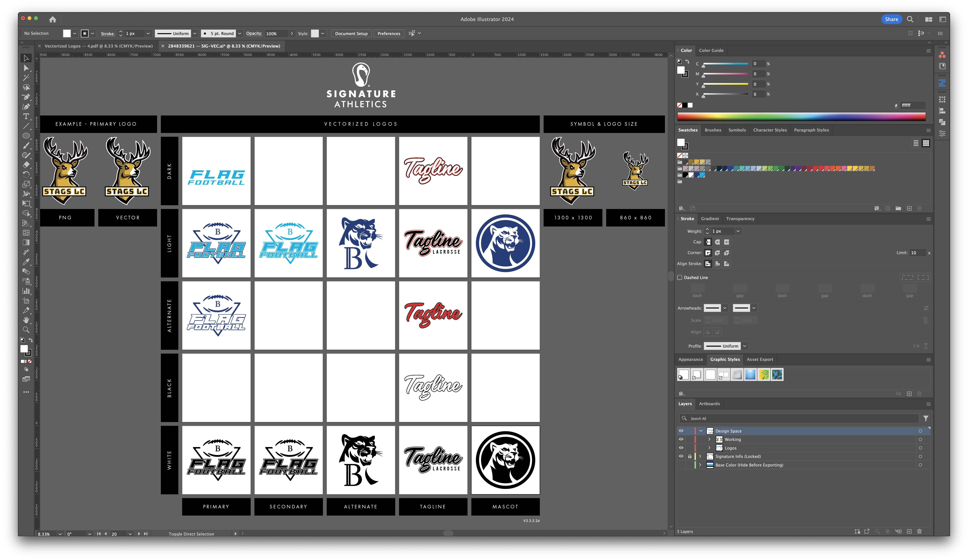Select the Hand tool
This screenshot has width=968, height=560.
point(26,320)
